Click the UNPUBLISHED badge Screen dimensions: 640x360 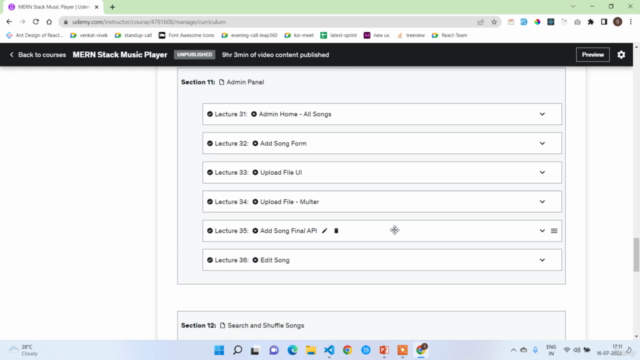point(195,55)
